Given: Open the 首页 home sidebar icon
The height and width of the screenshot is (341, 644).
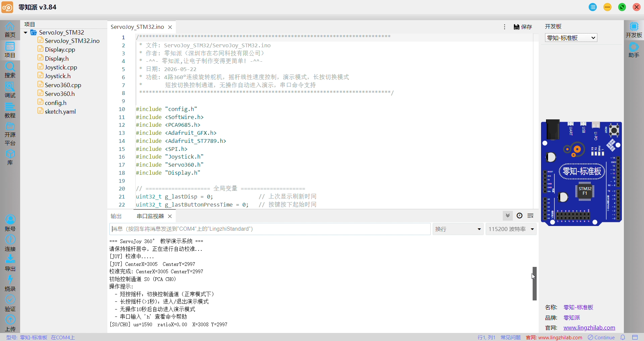Looking at the screenshot, I should pos(10,30).
